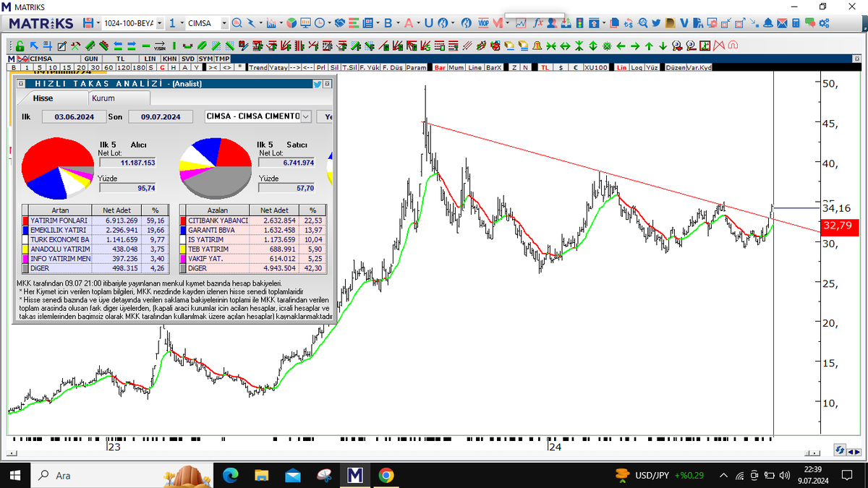Click the green padlock icon
Screen dimensions: 868x488
[x=20, y=46]
